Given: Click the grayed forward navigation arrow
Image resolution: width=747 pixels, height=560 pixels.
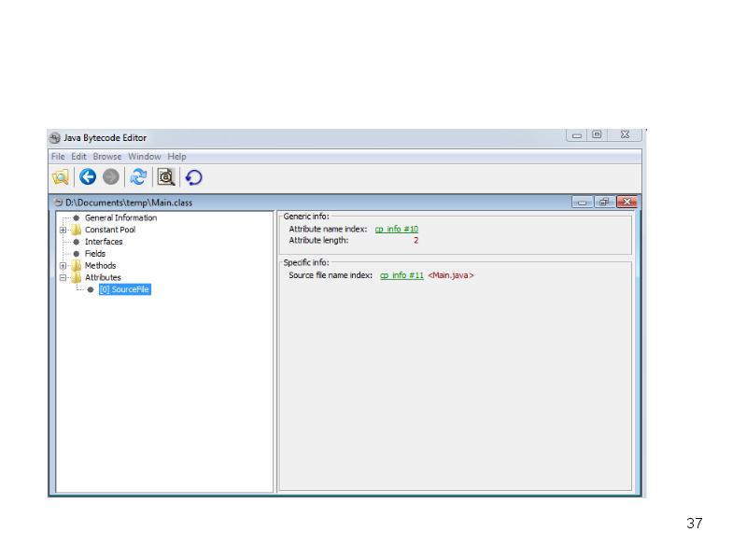Looking at the screenshot, I should (x=111, y=177).
